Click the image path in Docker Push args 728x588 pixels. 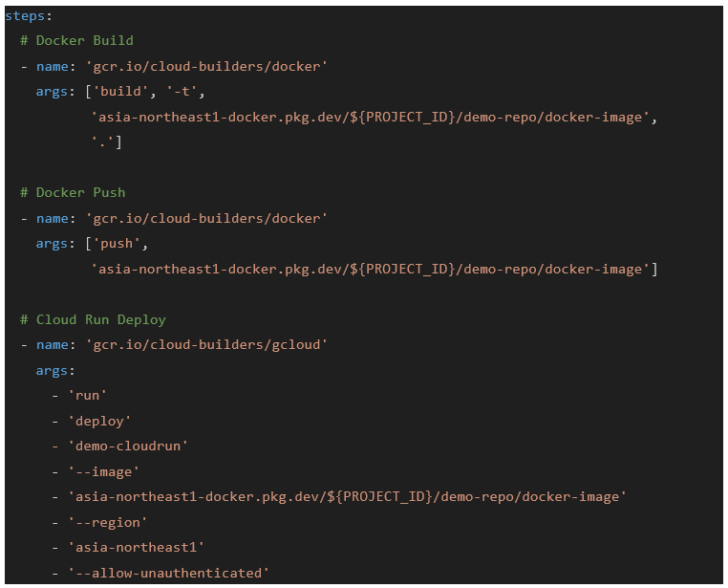click(370, 269)
